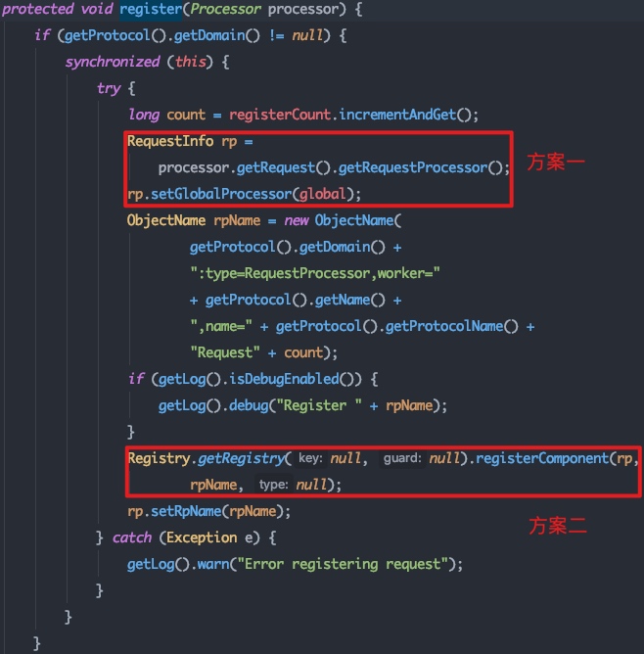The height and width of the screenshot is (654, 644).
Task: Click the "RequestInfo" type name
Action: click(x=170, y=141)
